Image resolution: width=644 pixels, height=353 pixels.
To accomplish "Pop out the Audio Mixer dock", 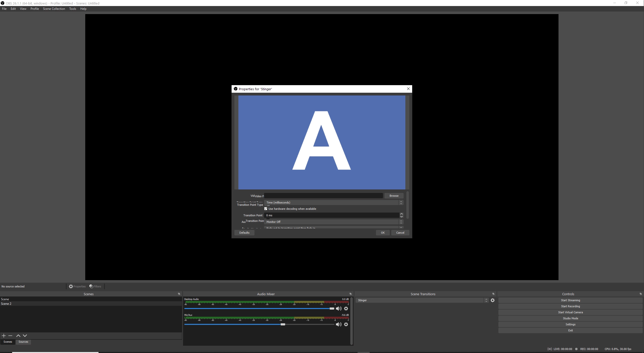I will pos(350,294).
